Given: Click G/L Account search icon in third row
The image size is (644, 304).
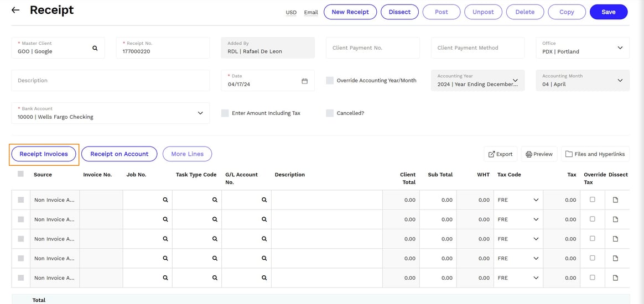Looking at the screenshot, I should pos(264,239).
